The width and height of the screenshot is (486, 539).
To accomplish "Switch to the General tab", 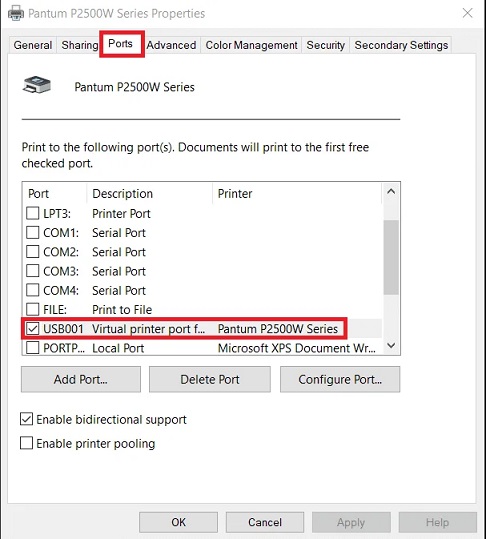I will (x=33, y=45).
